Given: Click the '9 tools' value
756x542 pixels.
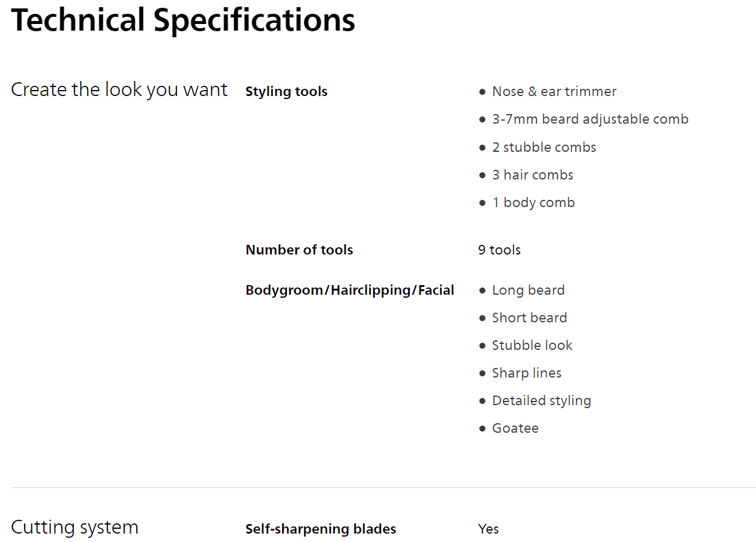Looking at the screenshot, I should pyautogui.click(x=499, y=250).
